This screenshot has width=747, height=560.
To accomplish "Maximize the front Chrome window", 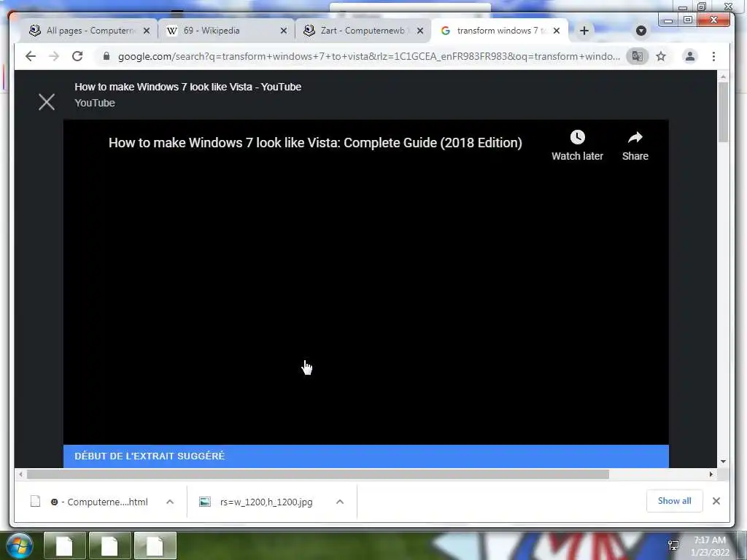I will pos(687,20).
